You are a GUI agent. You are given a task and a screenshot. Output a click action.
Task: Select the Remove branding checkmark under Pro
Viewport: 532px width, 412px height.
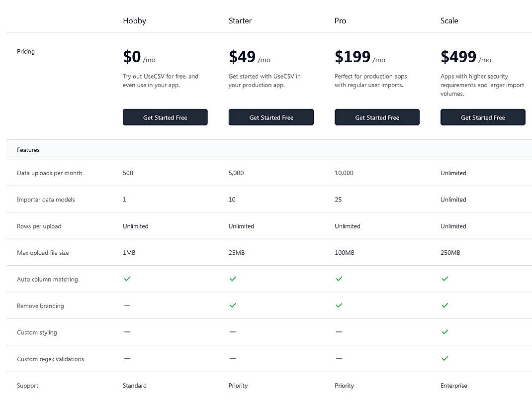(339, 306)
